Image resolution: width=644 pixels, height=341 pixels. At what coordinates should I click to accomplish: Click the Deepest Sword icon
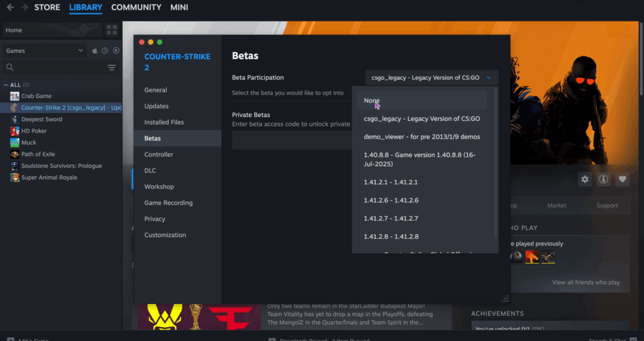pos(15,119)
